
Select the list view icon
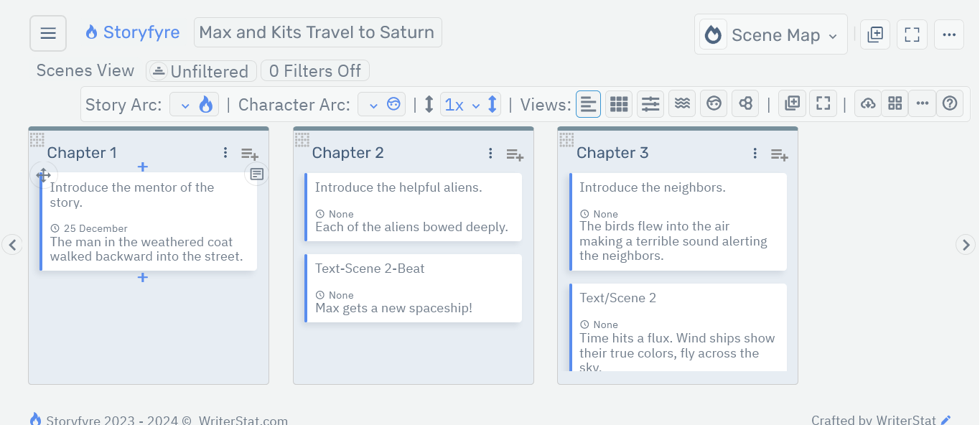pos(588,103)
